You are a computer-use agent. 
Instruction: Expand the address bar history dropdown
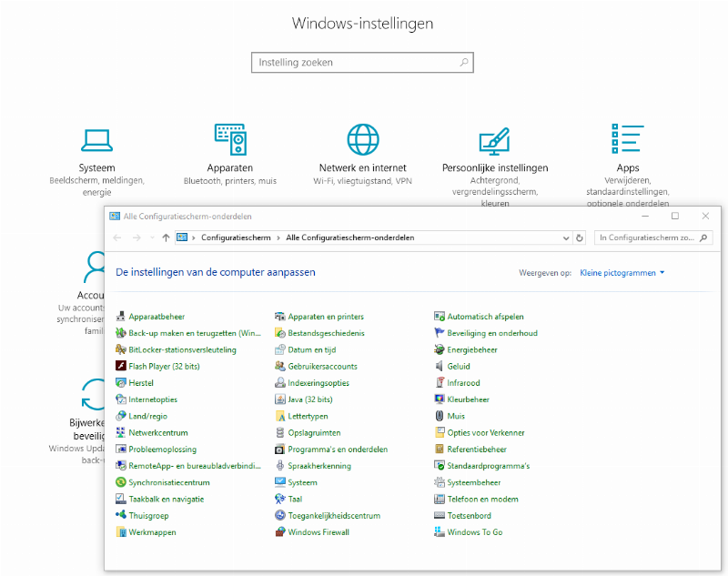566,237
